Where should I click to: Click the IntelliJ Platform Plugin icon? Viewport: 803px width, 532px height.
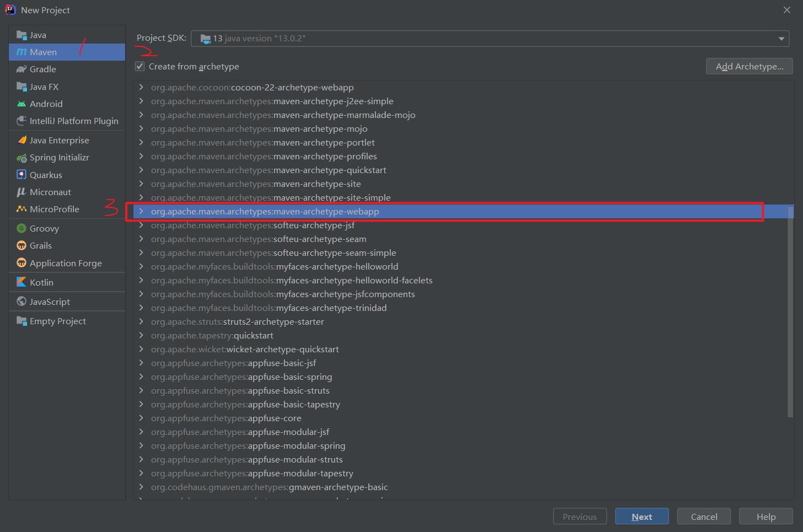[21, 121]
